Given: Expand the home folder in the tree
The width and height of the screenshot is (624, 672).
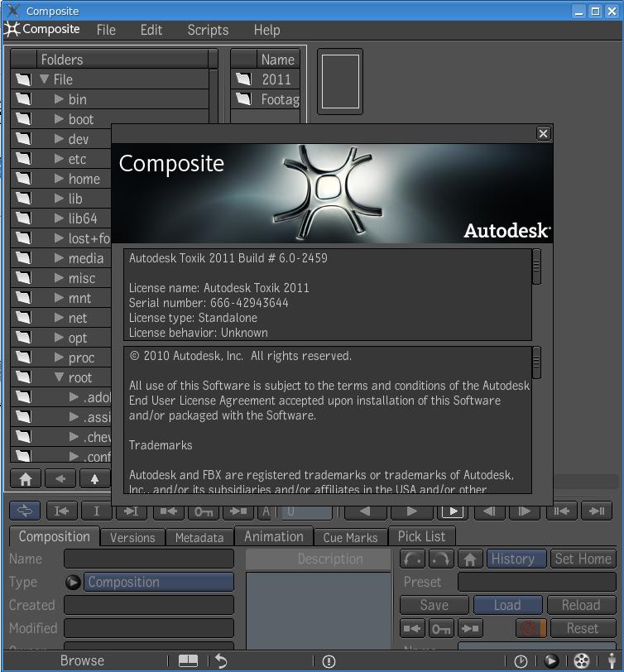Looking at the screenshot, I should (59, 179).
